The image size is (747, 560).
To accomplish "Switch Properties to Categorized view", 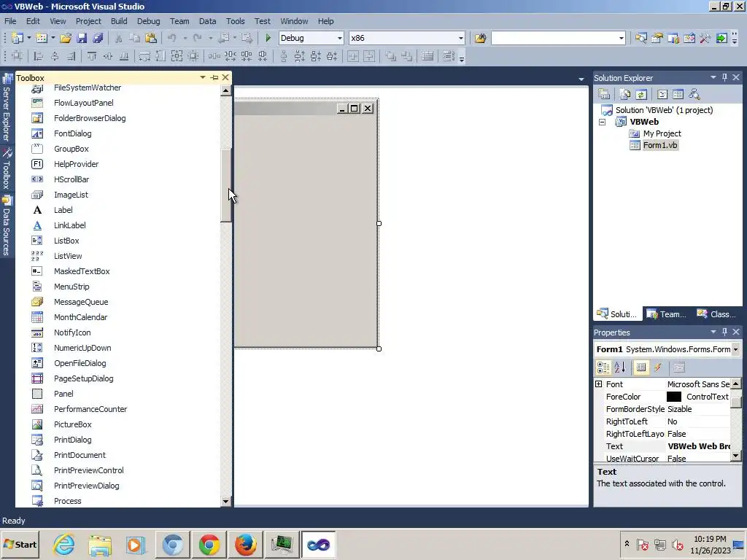I will [x=603, y=367].
